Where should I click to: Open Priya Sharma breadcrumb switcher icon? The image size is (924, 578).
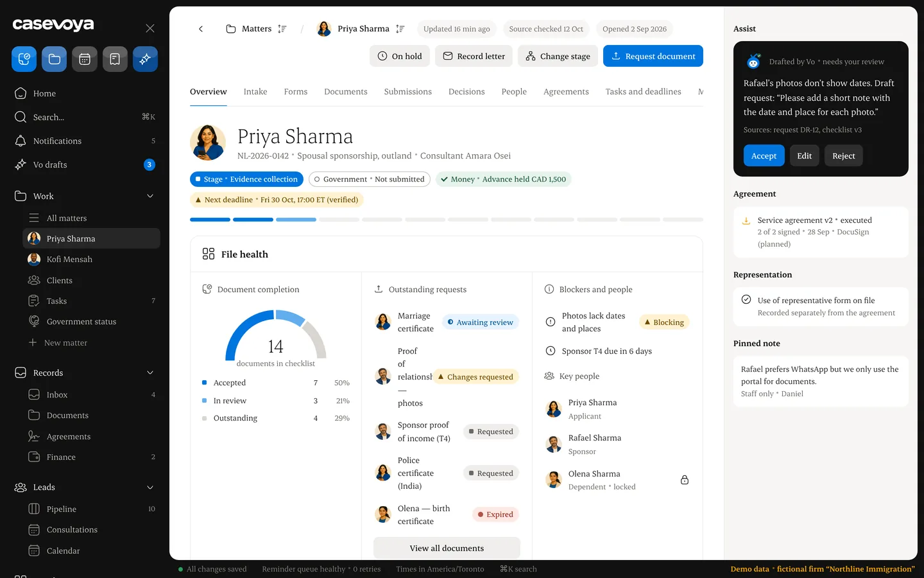point(400,29)
